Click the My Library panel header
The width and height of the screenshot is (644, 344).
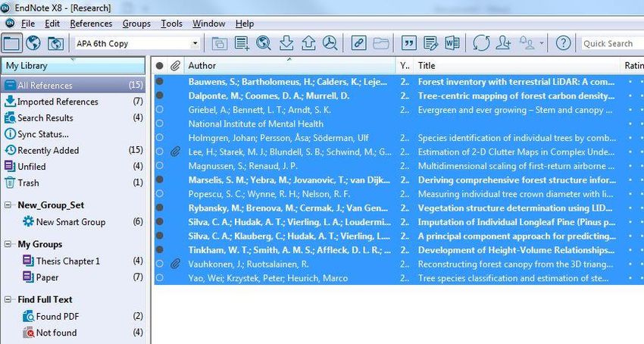pyautogui.click(x=73, y=66)
